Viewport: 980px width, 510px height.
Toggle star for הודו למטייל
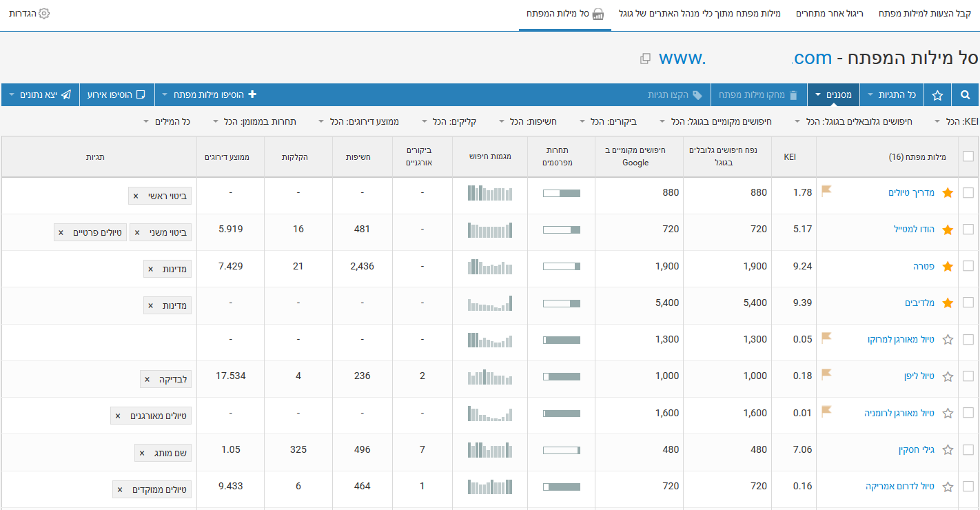(x=948, y=229)
